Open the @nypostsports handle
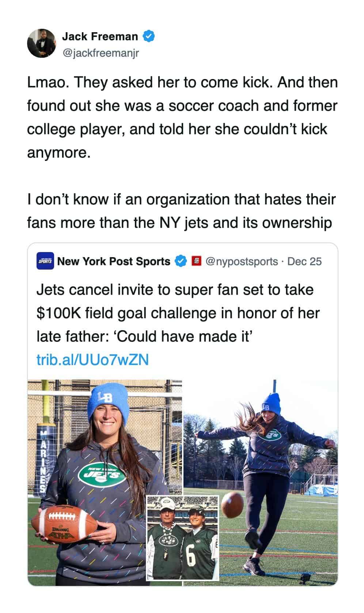This screenshot has width=364, height=613. pos(242,261)
